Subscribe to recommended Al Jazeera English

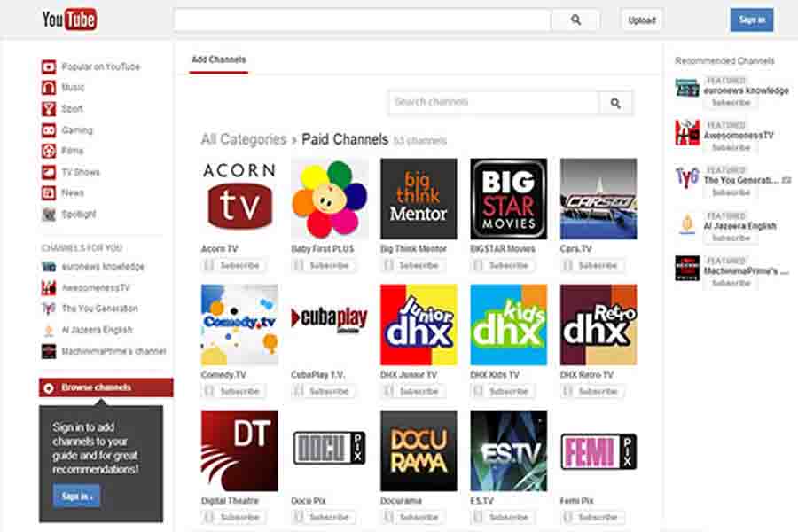(731, 239)
